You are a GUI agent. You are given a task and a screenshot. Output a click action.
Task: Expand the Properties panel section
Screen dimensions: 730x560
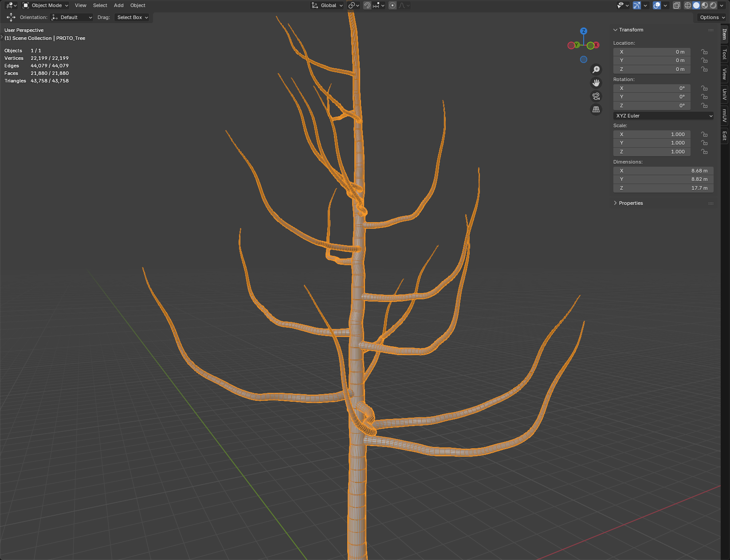(x=631, y=203)
